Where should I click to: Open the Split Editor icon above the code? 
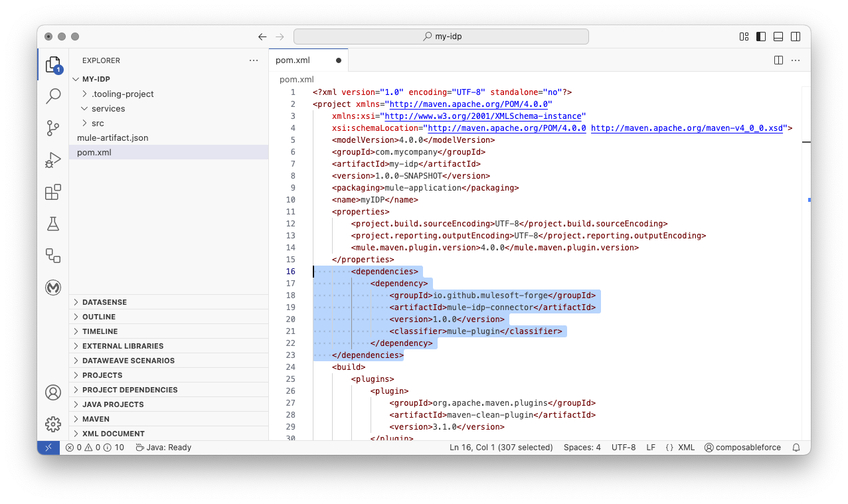tap(778, 60)
